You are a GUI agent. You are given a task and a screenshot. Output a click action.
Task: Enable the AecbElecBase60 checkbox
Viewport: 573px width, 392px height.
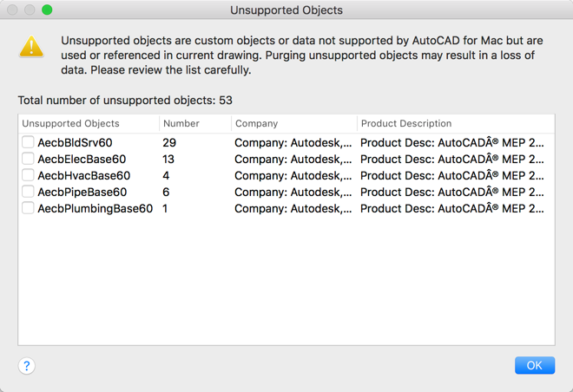click(29, 159)
